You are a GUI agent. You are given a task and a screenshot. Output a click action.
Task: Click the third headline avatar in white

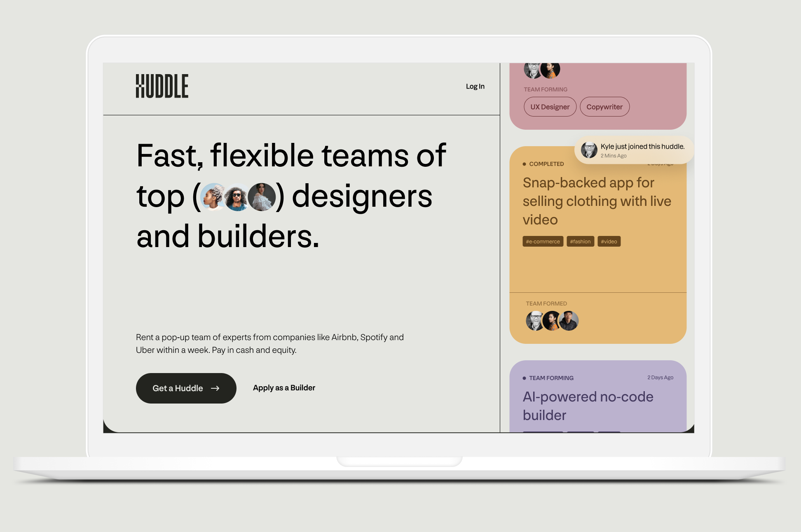pyautogui.click(x=262, y=197)
